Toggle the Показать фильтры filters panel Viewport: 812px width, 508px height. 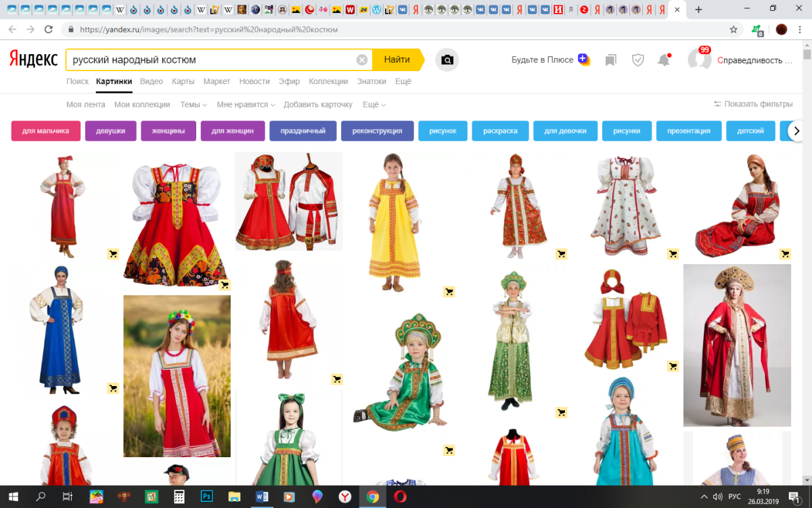coord(752,104)
